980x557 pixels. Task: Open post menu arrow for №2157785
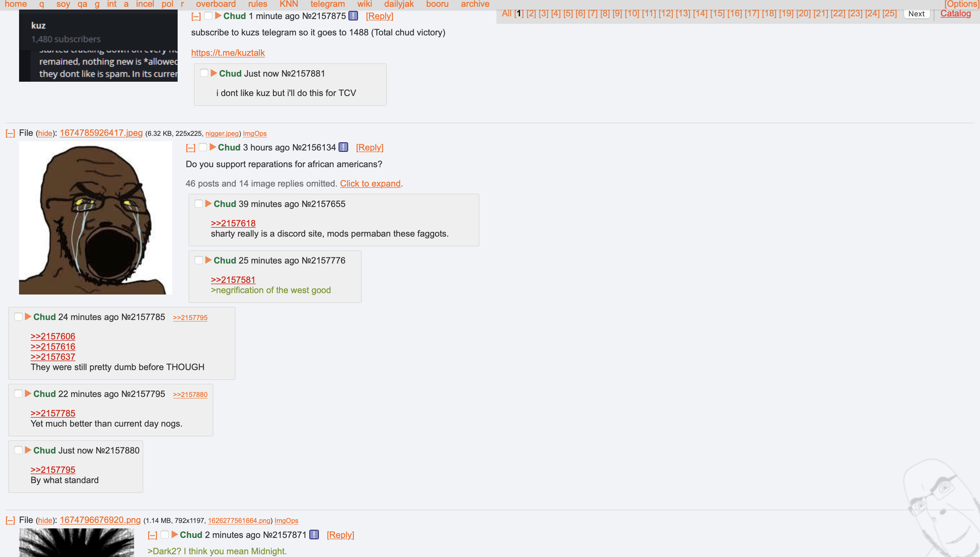pos(28,317)
